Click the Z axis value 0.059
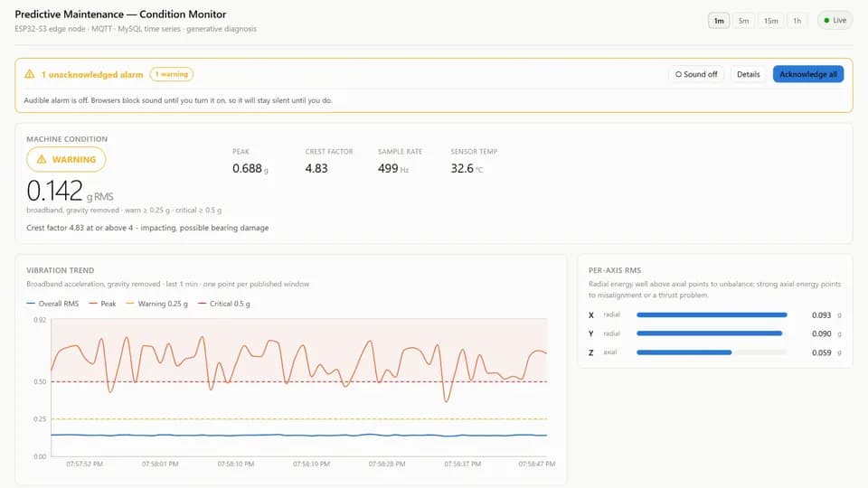 [x=822, y=353]
